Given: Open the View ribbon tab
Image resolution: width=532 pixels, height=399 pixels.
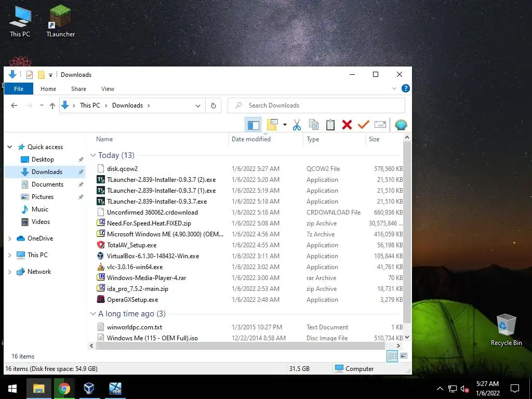Looking at the screenshot, I should point(108,89).
